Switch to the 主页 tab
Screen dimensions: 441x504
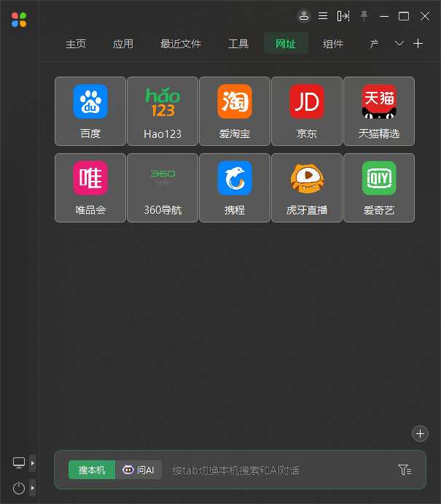point(76,44)
